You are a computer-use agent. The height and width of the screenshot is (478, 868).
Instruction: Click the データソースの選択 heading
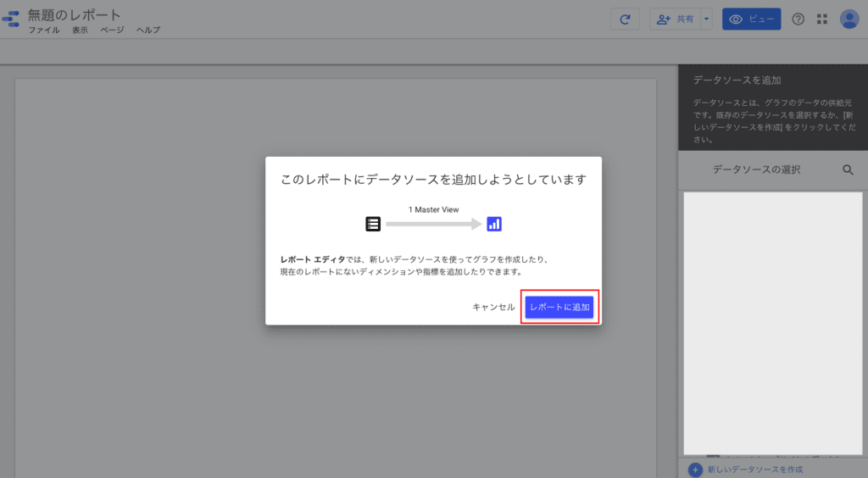coord(756,170)
